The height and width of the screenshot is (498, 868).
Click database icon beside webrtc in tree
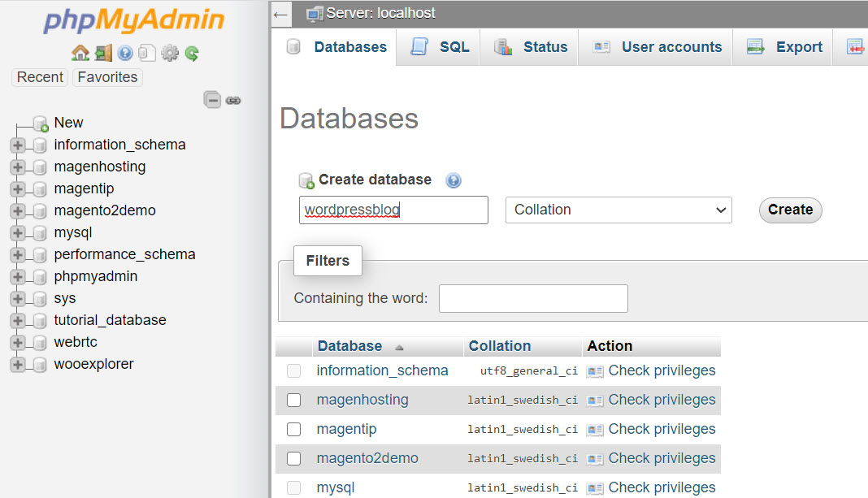coord(40,343)
